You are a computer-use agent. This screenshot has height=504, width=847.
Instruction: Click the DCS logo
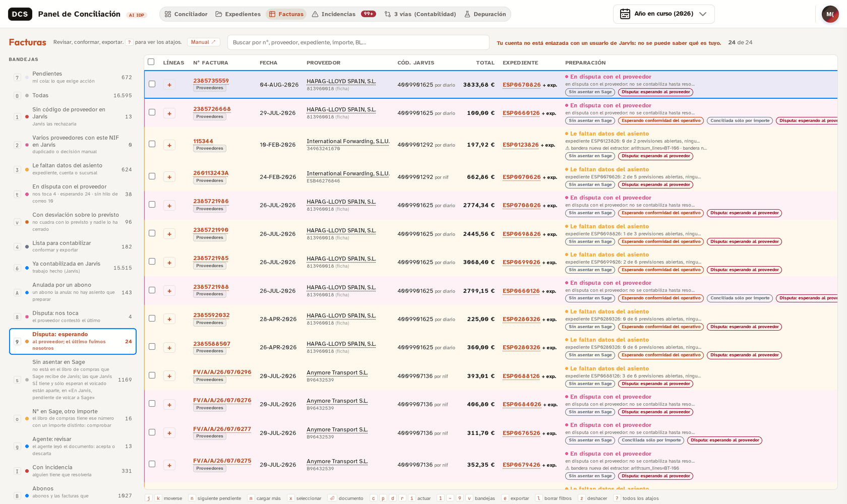pyautogui.click(x=20, y=14)
